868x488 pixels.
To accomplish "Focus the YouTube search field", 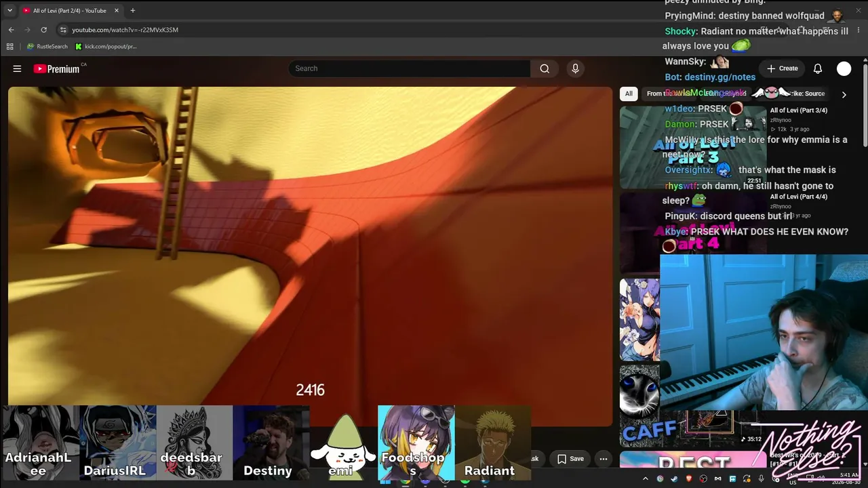I will click(x=410, y=68).
